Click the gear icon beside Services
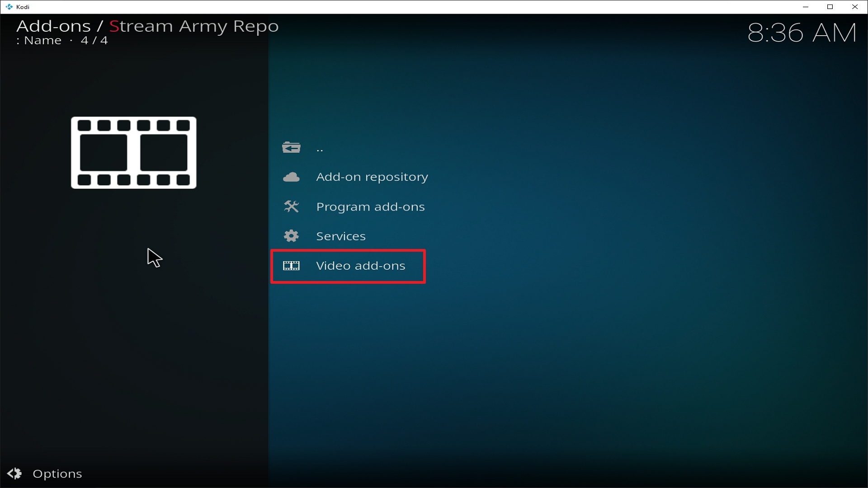868x488 pixels. coord(291,236)
